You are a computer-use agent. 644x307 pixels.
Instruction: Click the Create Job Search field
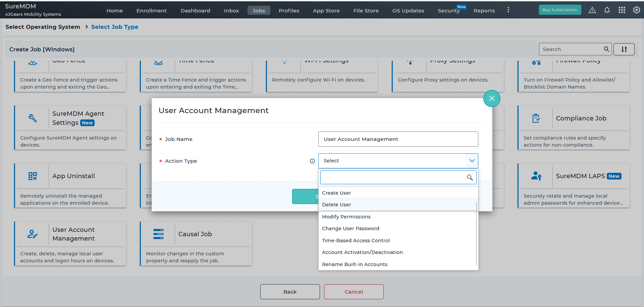(x=575, y=49)
